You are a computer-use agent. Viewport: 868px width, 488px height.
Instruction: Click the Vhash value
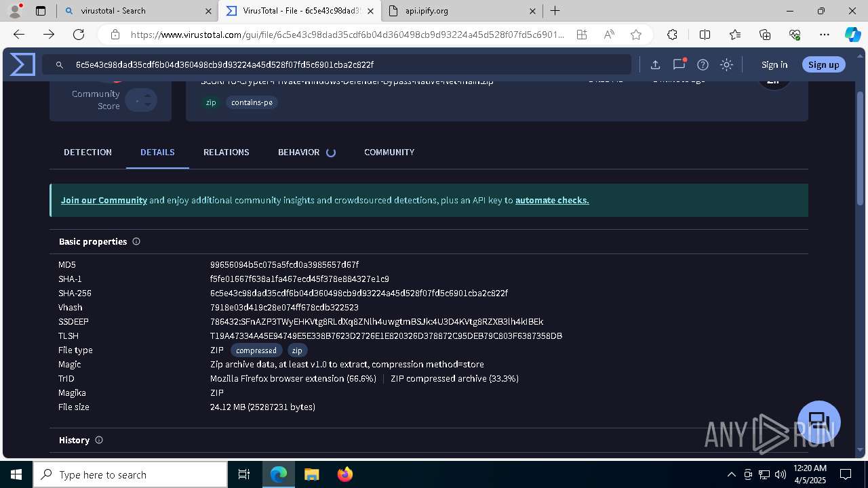click(284, 308)
